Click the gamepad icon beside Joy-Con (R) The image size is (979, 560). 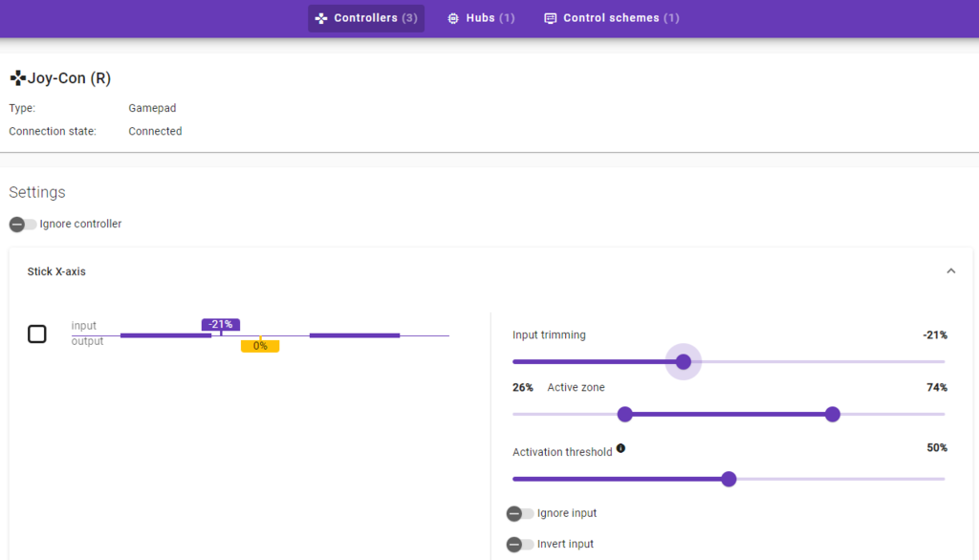tap(16, 77)
